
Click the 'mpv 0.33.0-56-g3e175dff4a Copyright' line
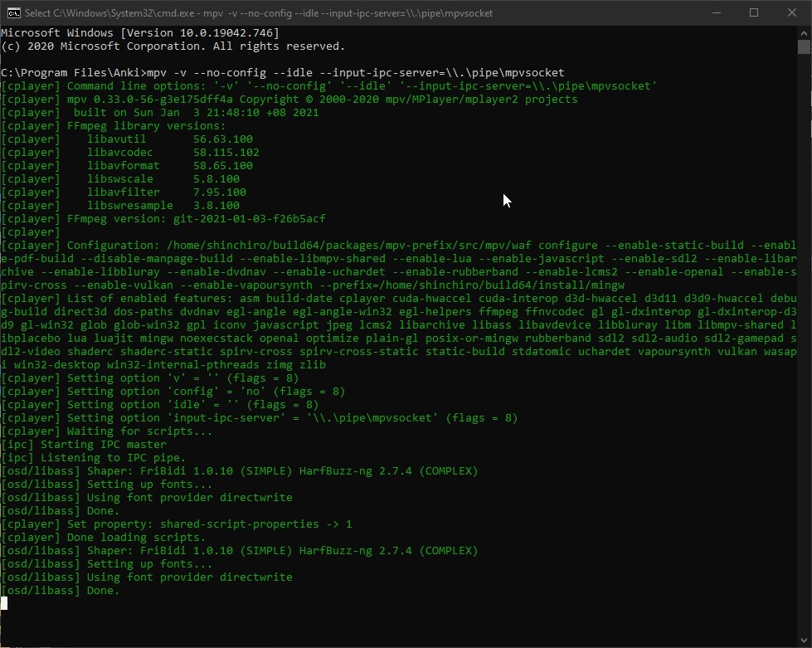pos(289,99)
